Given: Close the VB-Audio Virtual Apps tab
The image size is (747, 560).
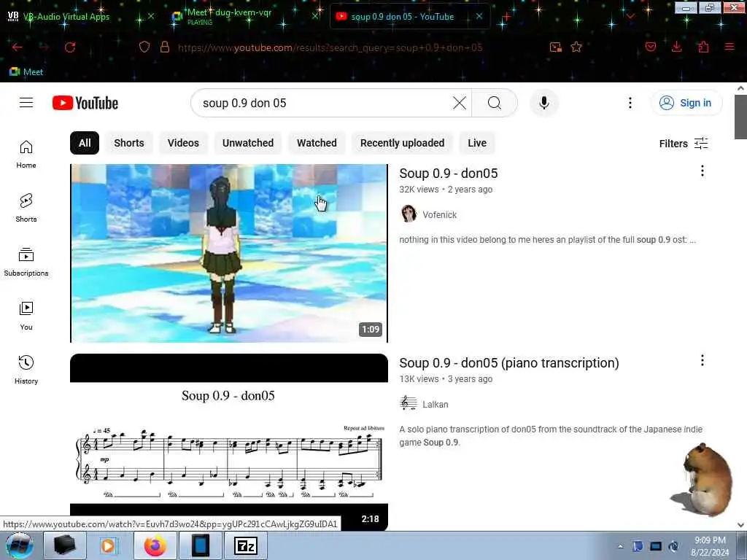Looking at the screenshot, I should tap(151, 16).
